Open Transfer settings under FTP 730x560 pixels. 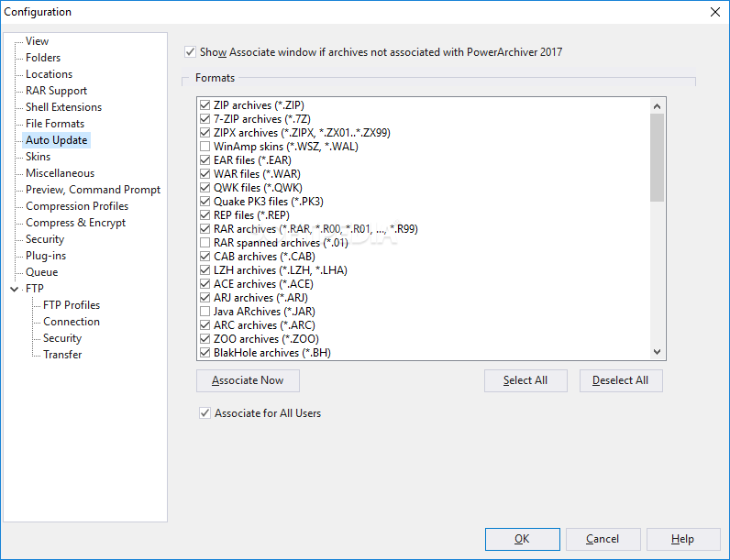(x=62, y=355)
